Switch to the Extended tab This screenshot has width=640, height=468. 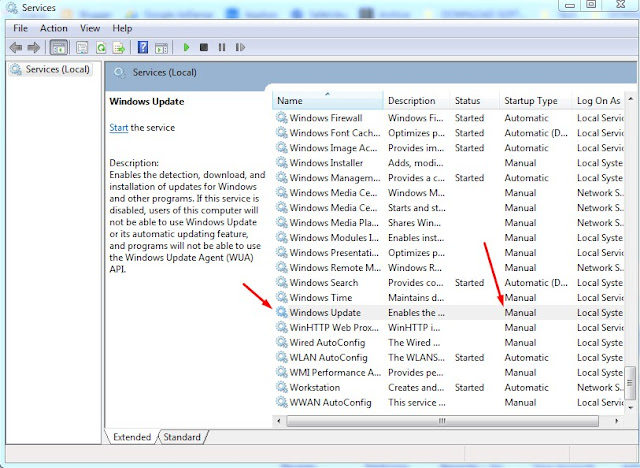(x=132, y=437)
